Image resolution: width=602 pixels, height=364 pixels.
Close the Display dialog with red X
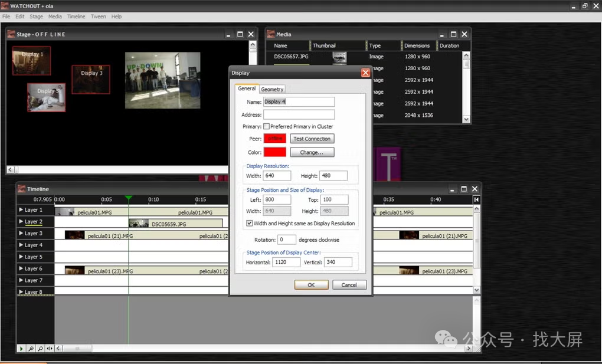365,73
